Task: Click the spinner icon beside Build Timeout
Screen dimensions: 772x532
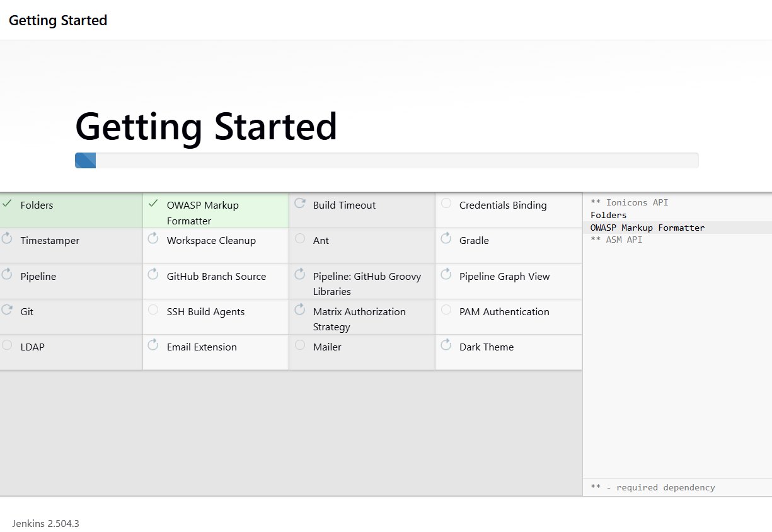Action: point(300,204)
